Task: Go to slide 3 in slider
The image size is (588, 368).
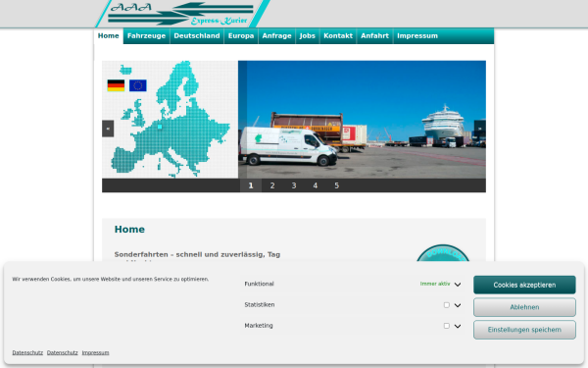Action: point(294,185)
